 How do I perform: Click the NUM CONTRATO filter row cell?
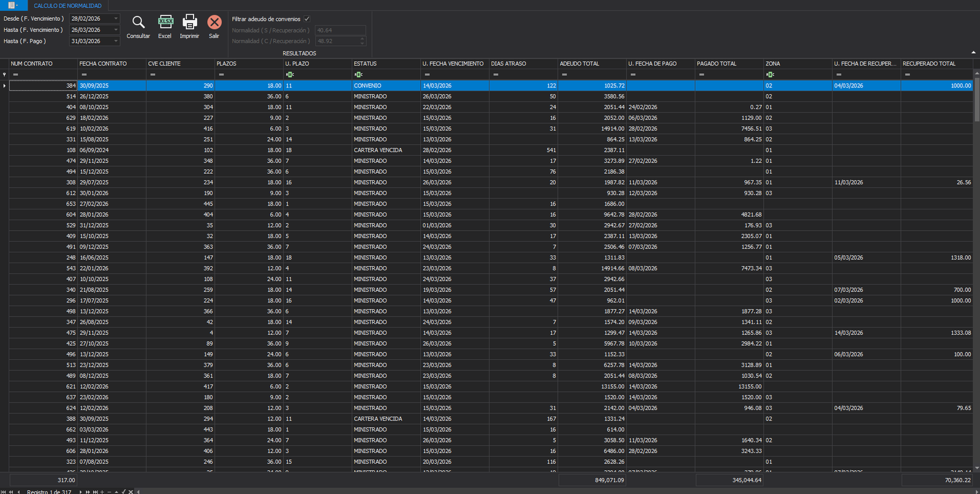click(x=43, y=75)
